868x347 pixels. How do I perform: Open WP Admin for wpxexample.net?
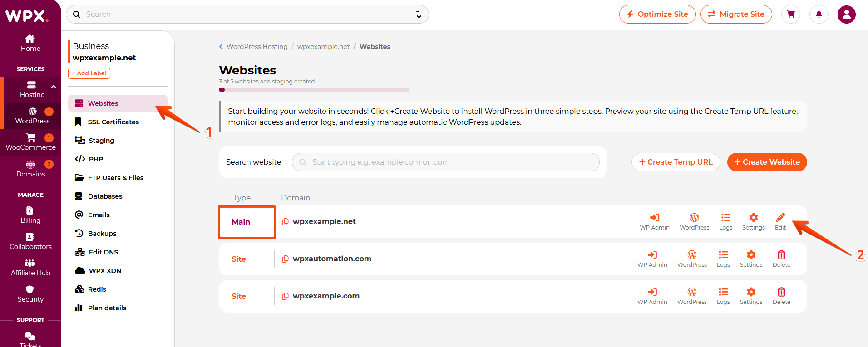(x=655, y=222)
